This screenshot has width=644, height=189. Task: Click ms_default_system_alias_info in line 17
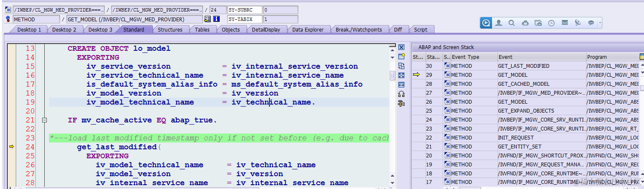[297, 84]
